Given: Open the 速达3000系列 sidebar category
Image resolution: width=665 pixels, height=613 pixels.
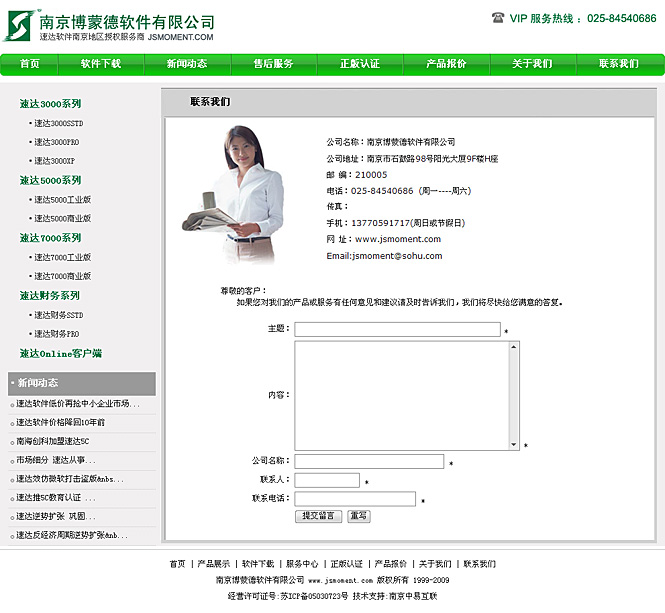Looking at the screenshot, I should coord(50,104).
